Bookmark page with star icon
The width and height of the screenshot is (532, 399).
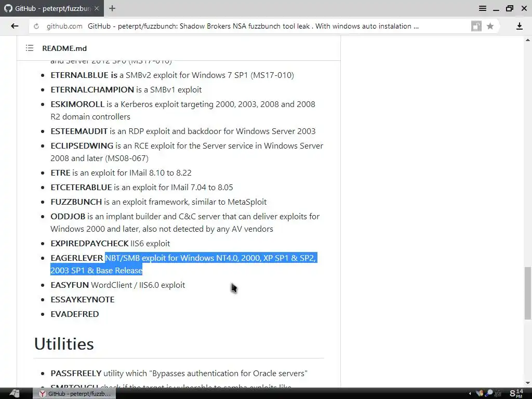pos(490,26)
